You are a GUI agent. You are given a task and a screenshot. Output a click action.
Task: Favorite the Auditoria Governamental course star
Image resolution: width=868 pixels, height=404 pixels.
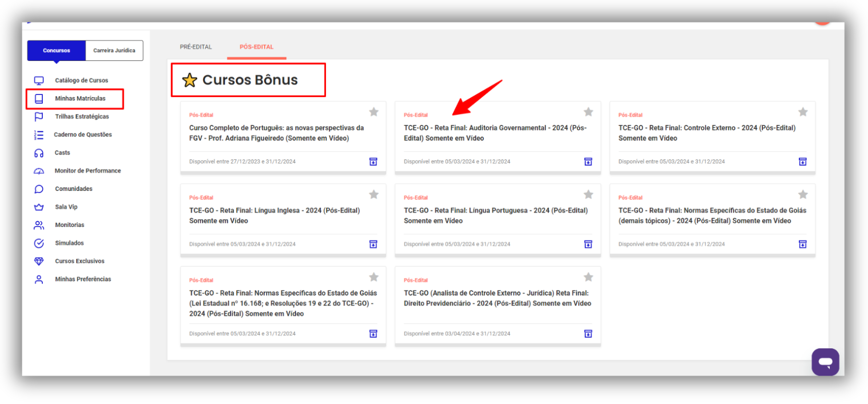588,112
